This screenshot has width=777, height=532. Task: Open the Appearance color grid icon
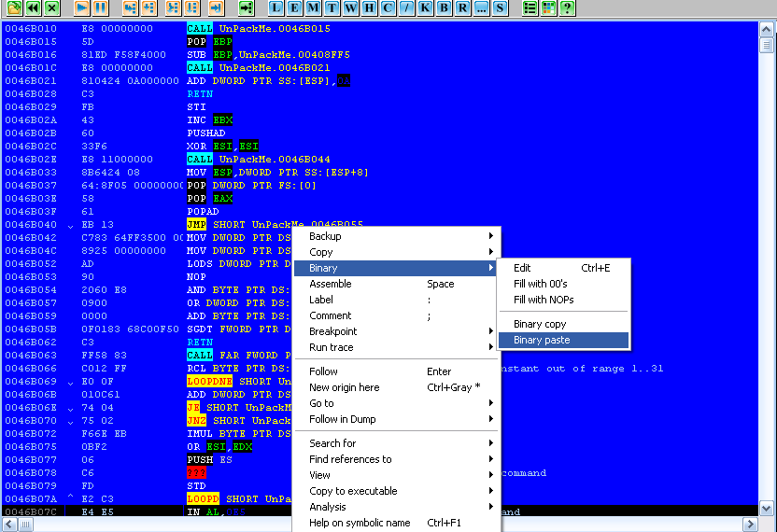tap(549, 7)
